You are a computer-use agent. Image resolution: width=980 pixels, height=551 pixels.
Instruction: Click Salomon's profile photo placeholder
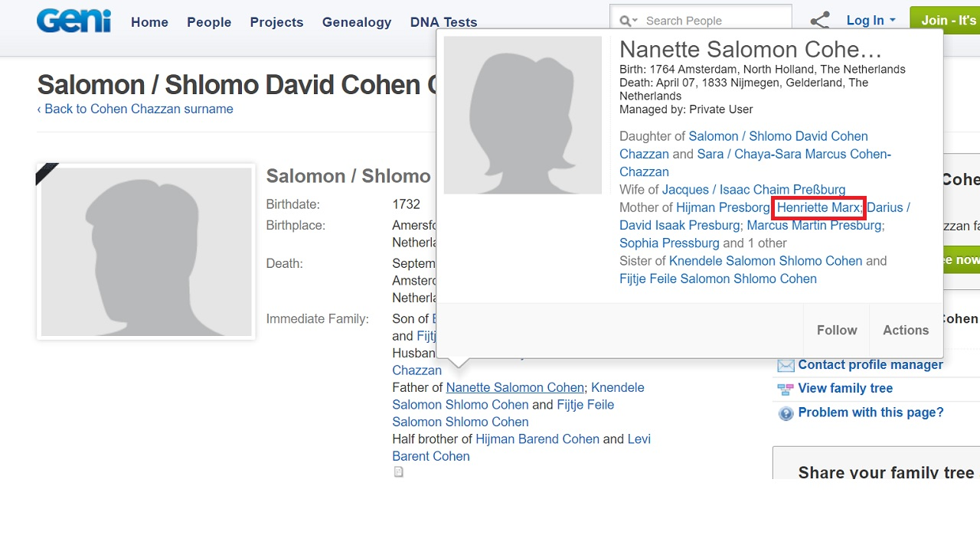click(x=145, y=252)
